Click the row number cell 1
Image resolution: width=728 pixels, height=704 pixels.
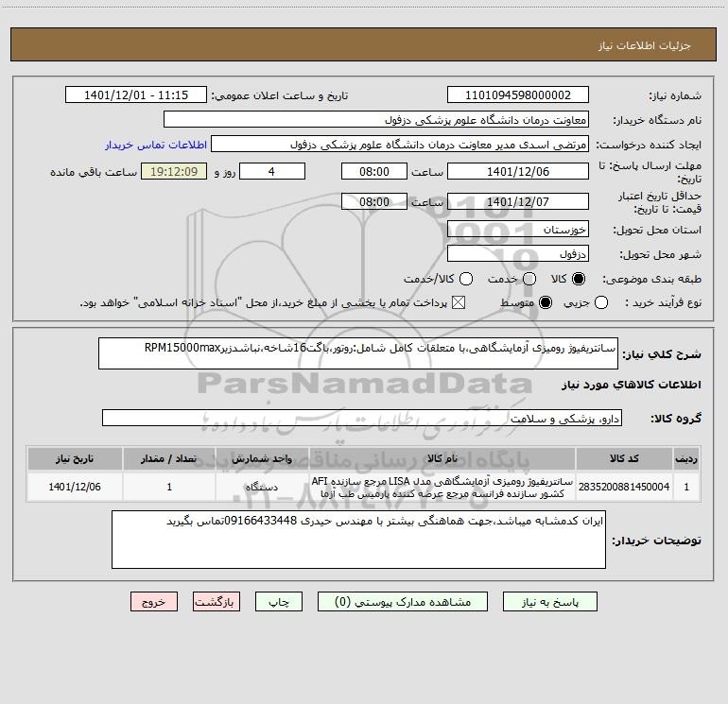(x=686, y=487)
